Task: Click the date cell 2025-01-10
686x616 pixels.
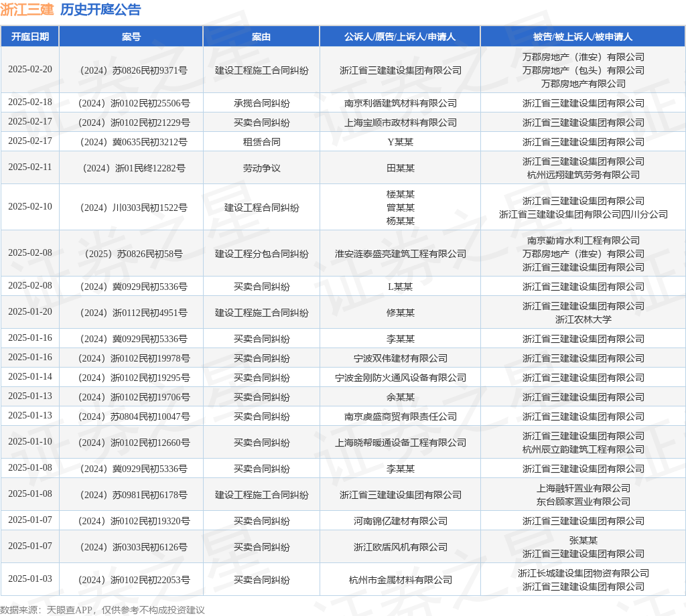Action: click(29, 442)
